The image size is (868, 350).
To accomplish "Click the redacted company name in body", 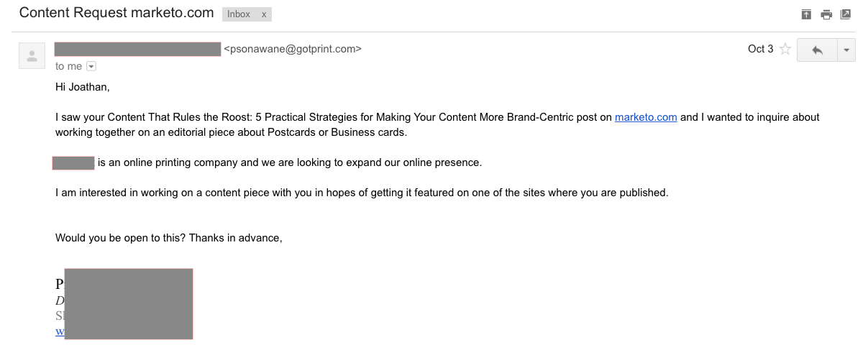I will coord(73,163).
